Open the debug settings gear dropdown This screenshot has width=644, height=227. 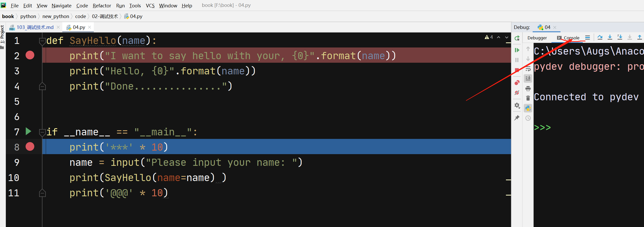coord(517,105)
